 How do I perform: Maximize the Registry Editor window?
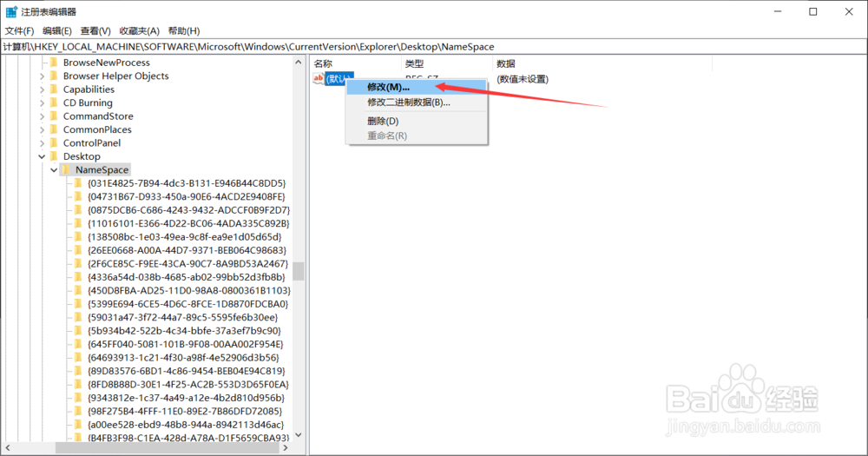point(812,11)
